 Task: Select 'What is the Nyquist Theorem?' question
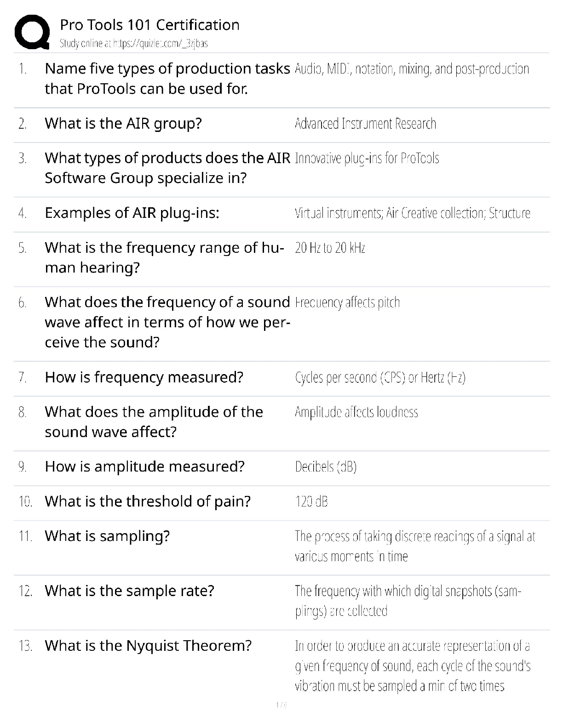click(x=148, y=646)
